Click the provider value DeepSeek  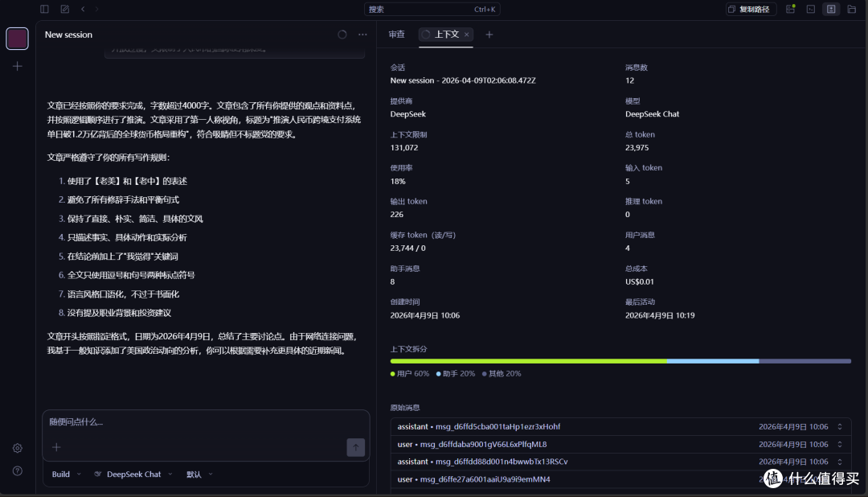(408, 114)
